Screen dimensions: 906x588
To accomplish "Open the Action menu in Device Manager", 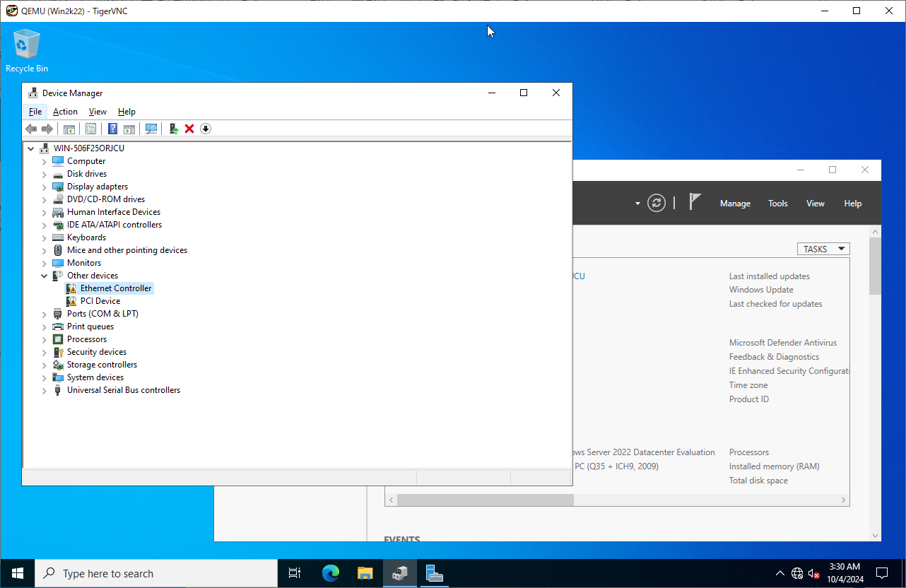I will coord(65,112).
